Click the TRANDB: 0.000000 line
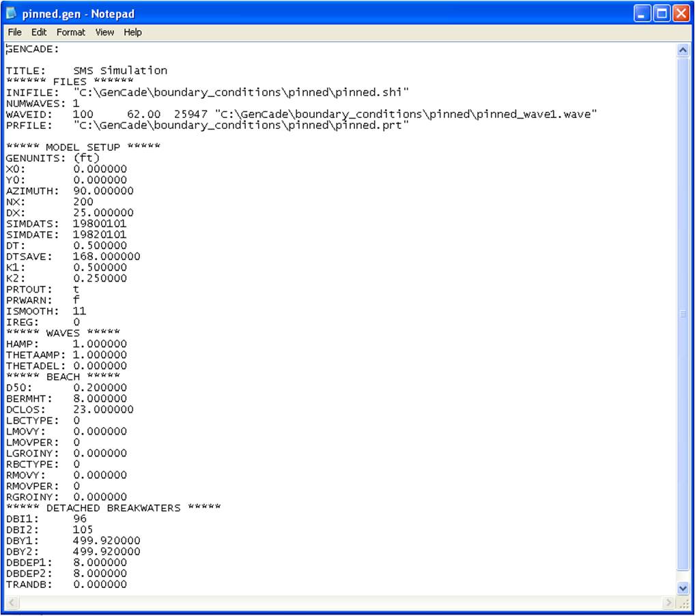 point(66,585)
